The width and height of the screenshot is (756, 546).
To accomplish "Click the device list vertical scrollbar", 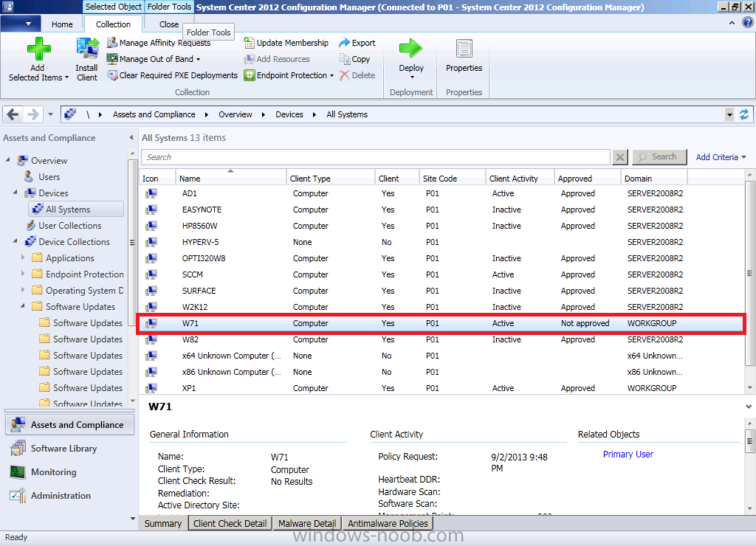I will tap(749, 274).
